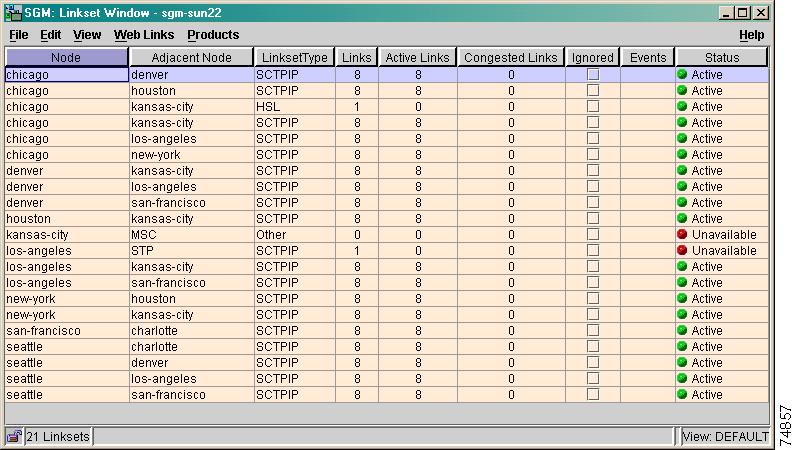Open the Edit menu

coord(51,35)
